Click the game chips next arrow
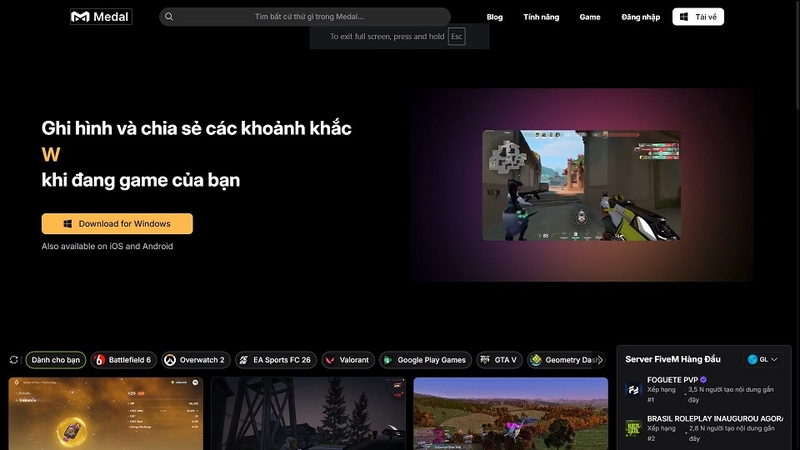The width and height of the screenshot is (800, 450). click(x=600, y=360)
